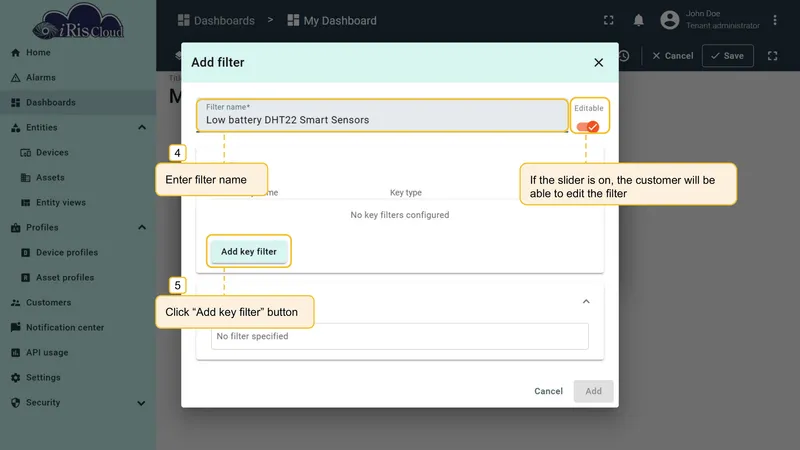Click the Notification center icon
The height and width of the screenshot is (450, 800).
[x=15, y=328]
